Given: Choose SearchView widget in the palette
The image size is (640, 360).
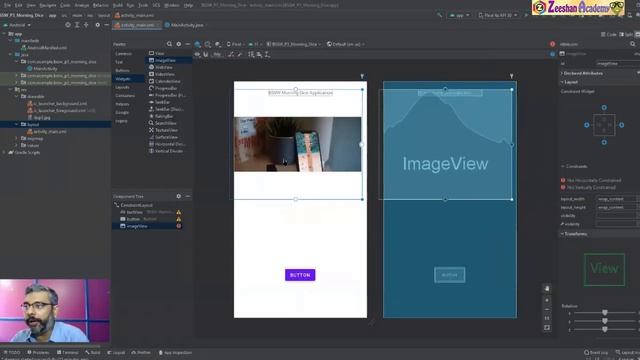Looking at the screenshot, I should 165,123.
